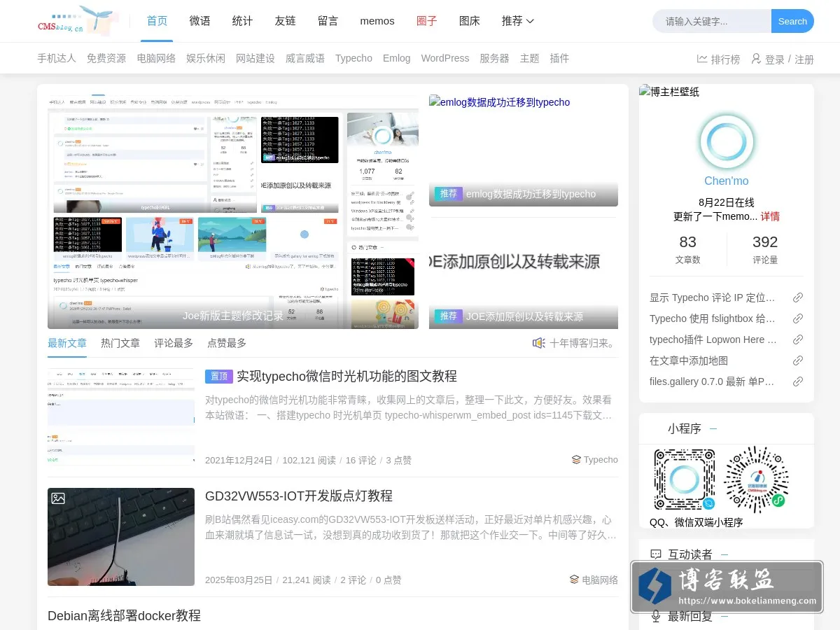Click the 登录 login link
This screenshot has width=840, height=630.
pos(775,59)
